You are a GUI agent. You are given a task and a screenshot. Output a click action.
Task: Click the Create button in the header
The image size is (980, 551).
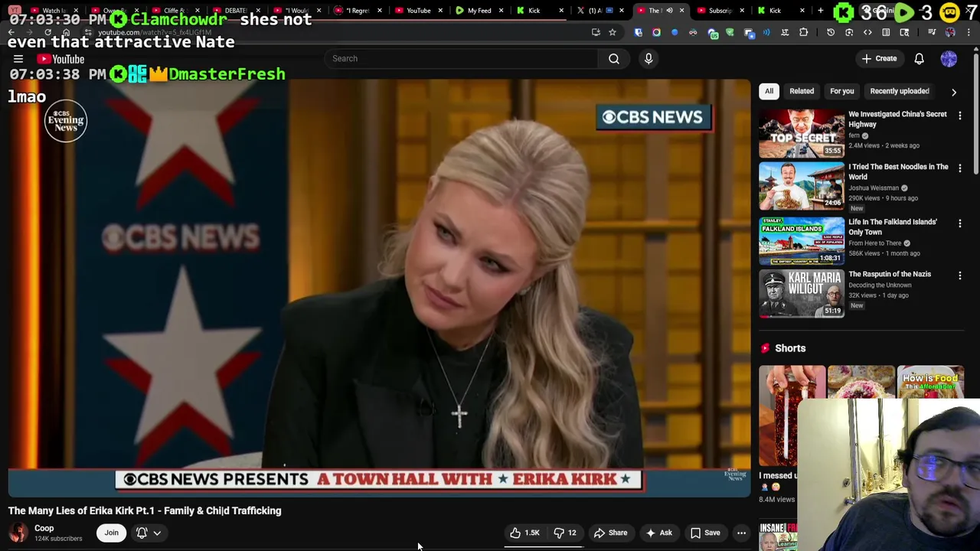coord(879,59)
